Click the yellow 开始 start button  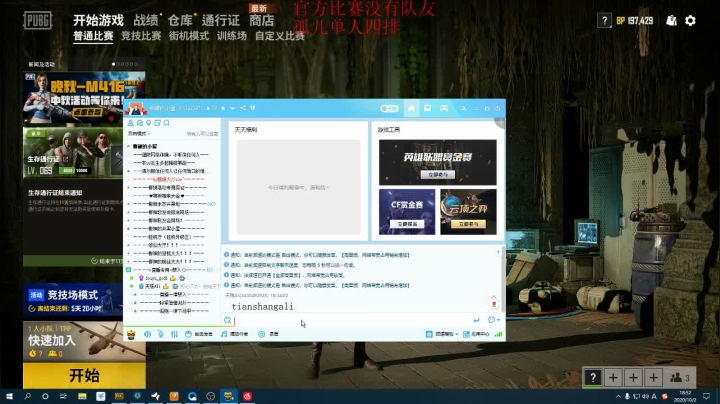pyautogui.click(x=84, y=376)
